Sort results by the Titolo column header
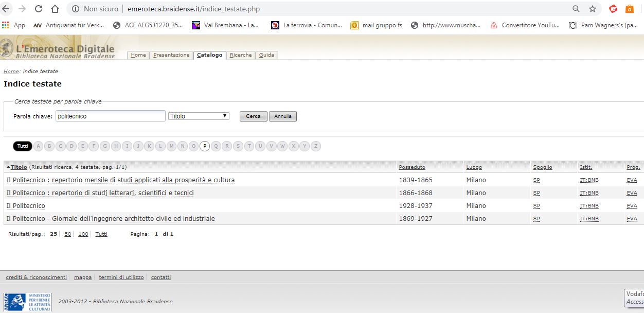The width and height of the screenshot is (644, 313). tap(19, 167)
